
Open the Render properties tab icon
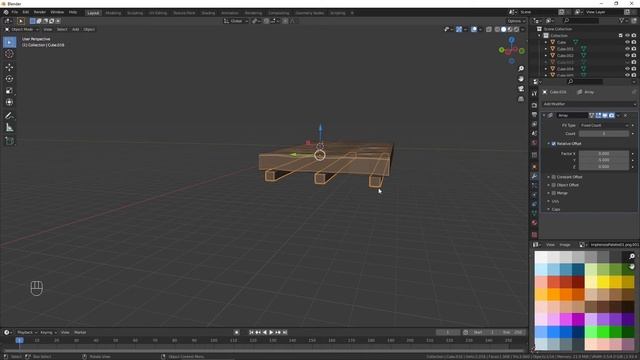(534, 105)
